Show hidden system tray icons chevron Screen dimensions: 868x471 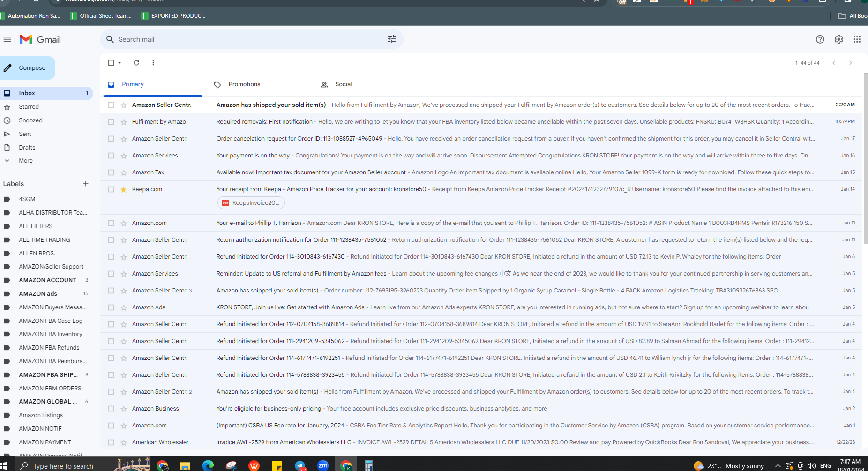click(x=778, y=466)
